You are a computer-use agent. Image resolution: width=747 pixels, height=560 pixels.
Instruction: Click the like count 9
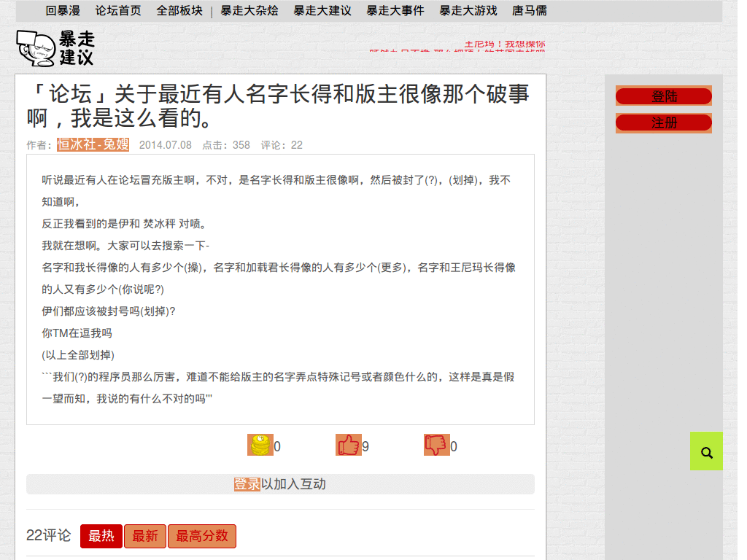[x=365, y=446]
